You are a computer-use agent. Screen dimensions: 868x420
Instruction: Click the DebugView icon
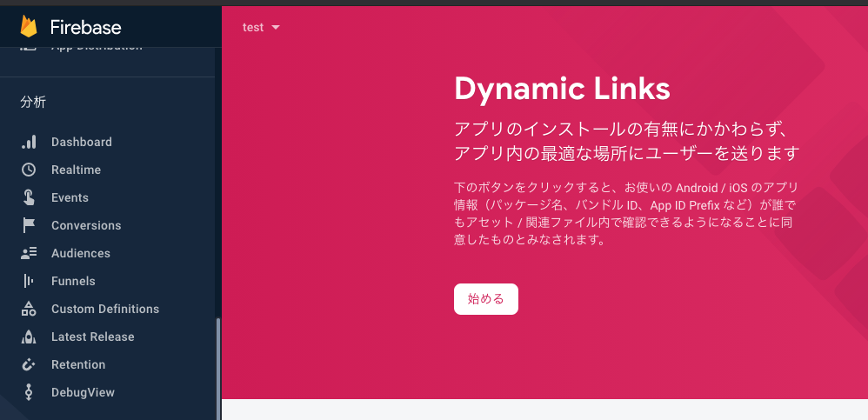pos(29,392)
